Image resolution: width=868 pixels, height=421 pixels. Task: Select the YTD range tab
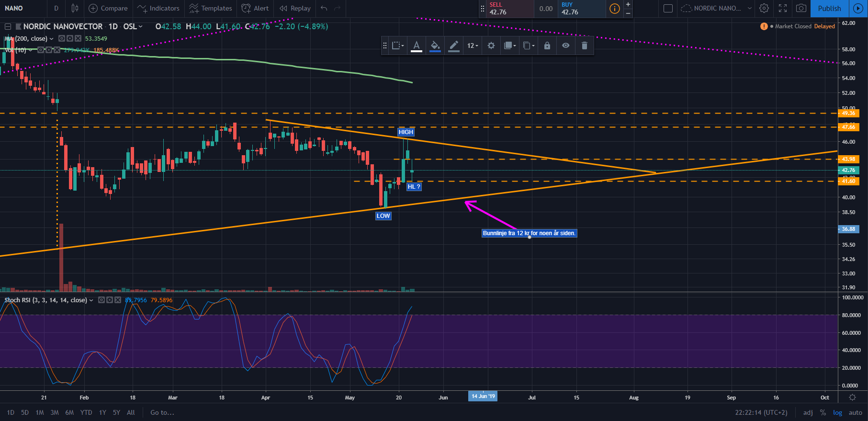click(x=86, y=412)
